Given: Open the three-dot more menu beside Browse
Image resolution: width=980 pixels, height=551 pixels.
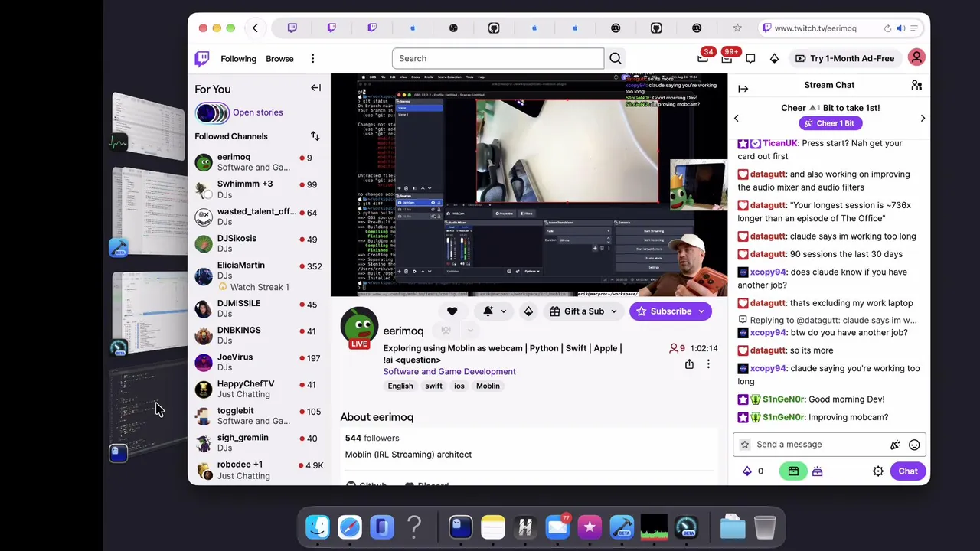Looking at the screenshot, I should (x=312, y=59).
